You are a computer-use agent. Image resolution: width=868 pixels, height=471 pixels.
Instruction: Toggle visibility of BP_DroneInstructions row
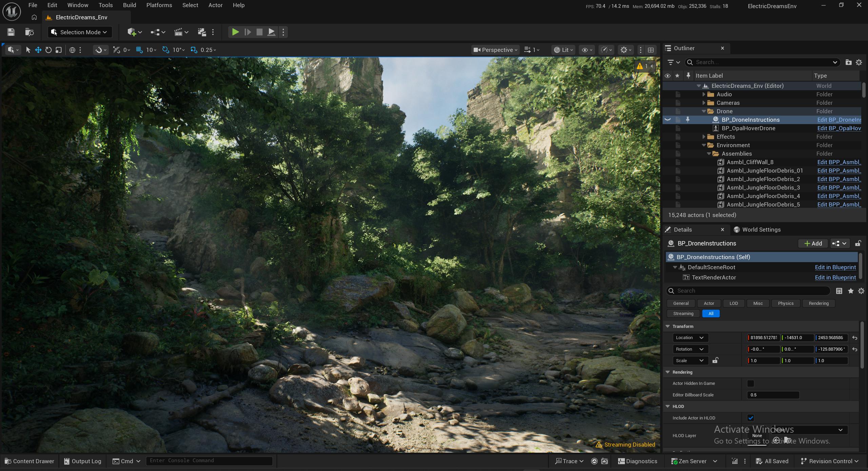(668, 120)
